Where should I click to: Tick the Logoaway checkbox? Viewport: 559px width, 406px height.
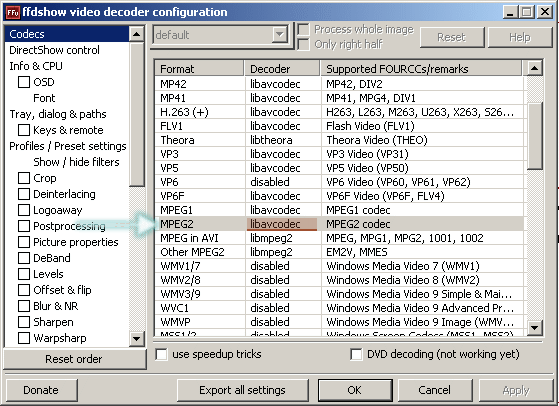pyautogui.click(x=24, y=210)
